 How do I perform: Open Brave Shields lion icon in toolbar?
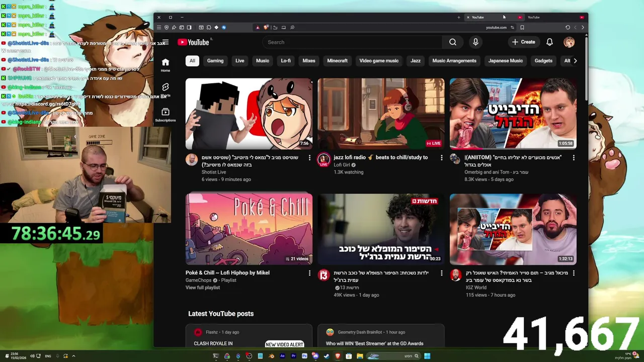pyautogui.click(x=266, y=27)
